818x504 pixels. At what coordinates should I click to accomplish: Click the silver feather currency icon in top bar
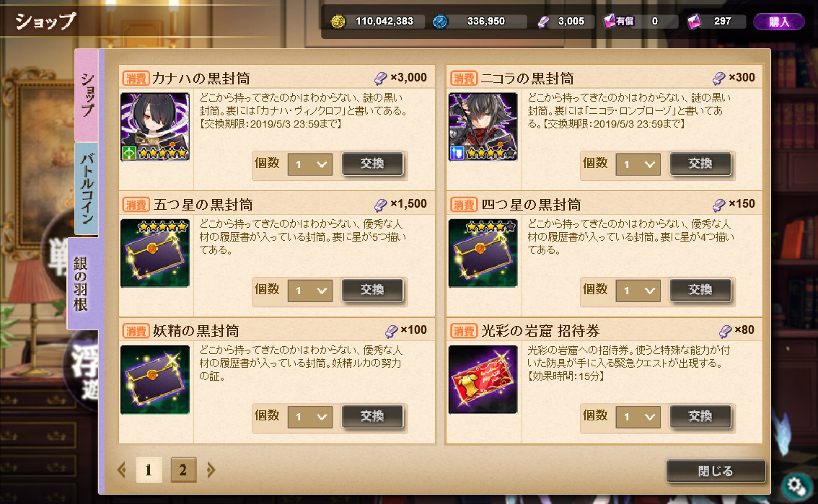point(543,22)
